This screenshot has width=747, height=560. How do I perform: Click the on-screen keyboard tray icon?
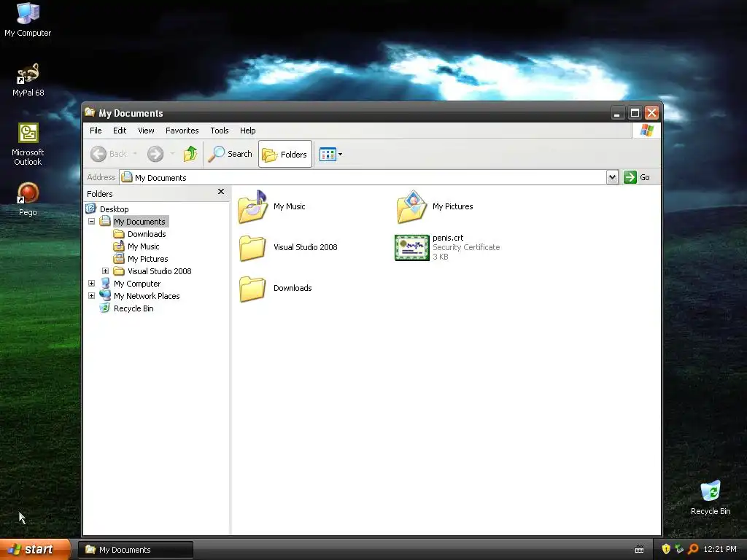(639, 550)
